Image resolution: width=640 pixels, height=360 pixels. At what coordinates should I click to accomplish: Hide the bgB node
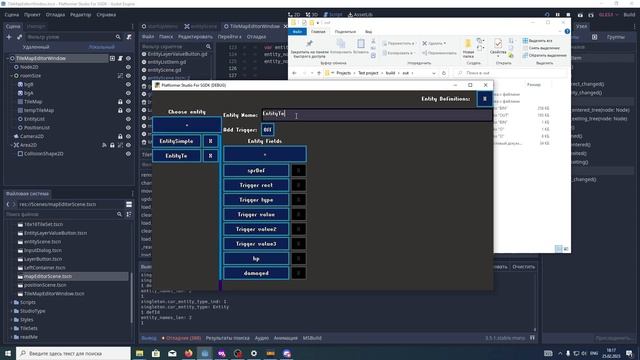(x=128, y=84)
